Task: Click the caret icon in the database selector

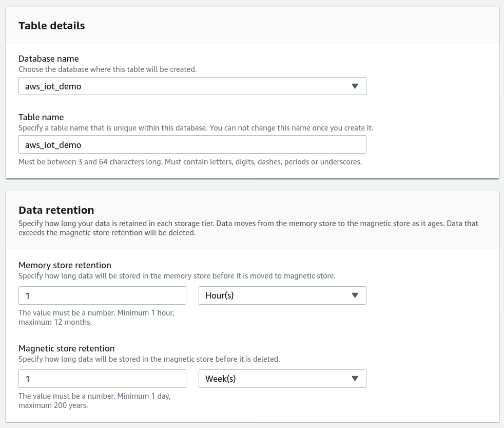Action: (355, 86)
